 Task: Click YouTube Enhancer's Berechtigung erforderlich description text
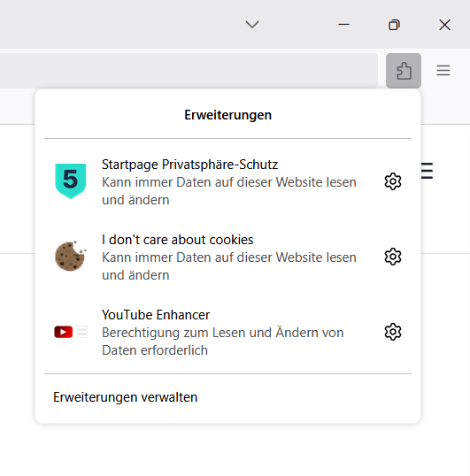[223, 342]
